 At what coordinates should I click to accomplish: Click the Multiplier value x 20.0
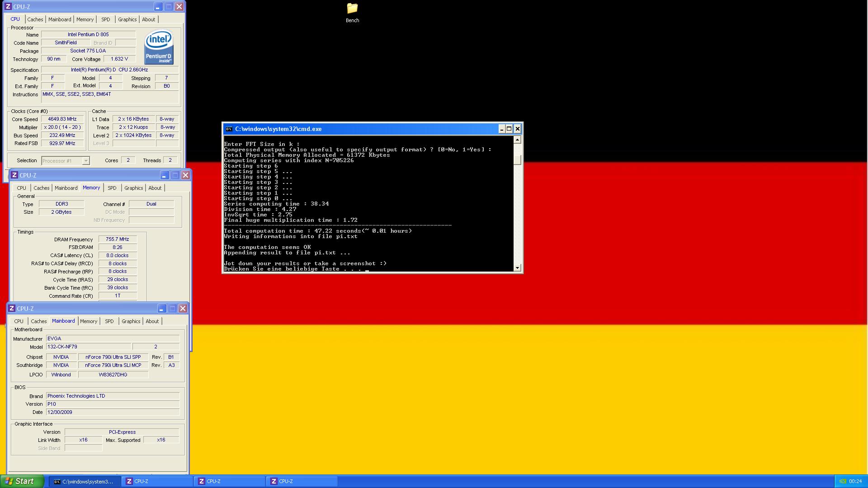pos(62,127)
